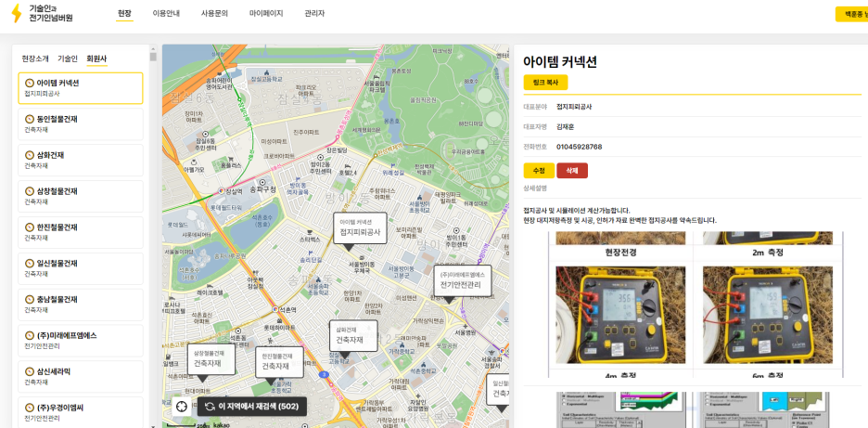Open the 현장 top menu
Screen dimensions: 868x428
pos(124,13)
